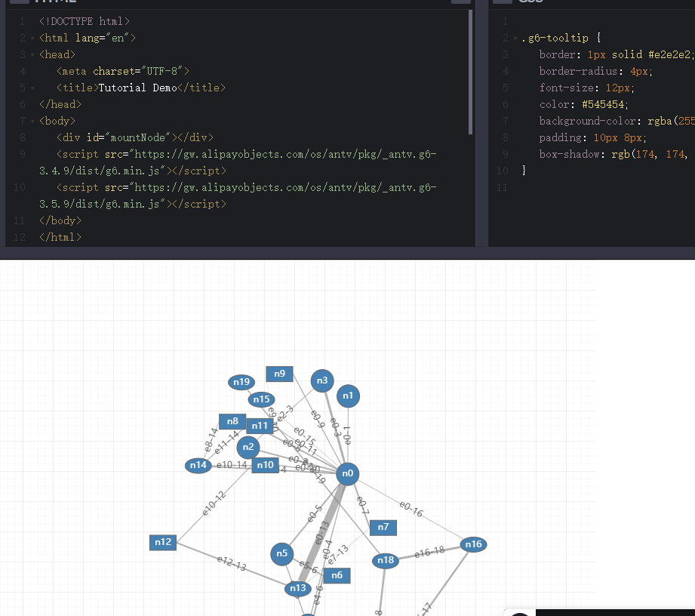Collapse the body tag fold arrow
The width and height of the screenshot is (695, 616).
coord(32,122)
